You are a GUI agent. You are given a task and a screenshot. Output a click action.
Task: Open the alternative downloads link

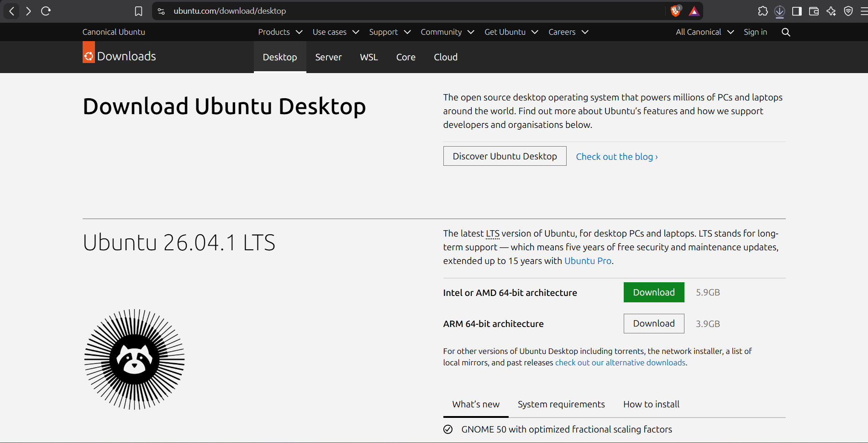620,363
